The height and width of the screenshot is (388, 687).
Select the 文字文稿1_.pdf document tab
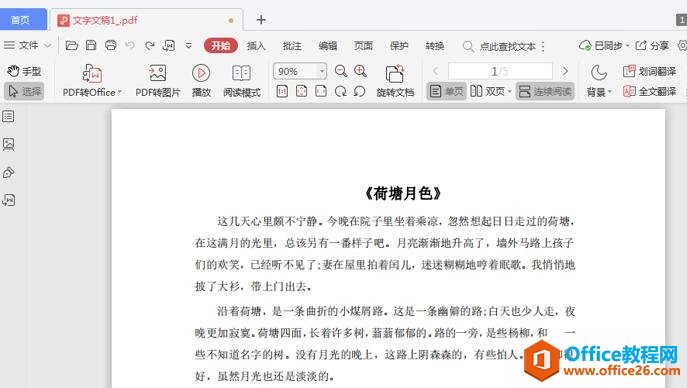tap(145, 20)
